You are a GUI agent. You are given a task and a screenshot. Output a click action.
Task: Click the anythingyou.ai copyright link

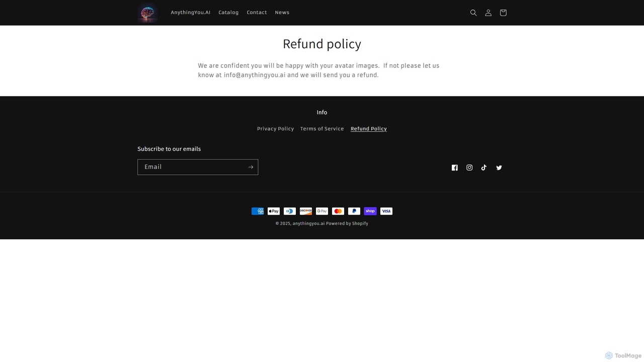(x=308, y=224)
